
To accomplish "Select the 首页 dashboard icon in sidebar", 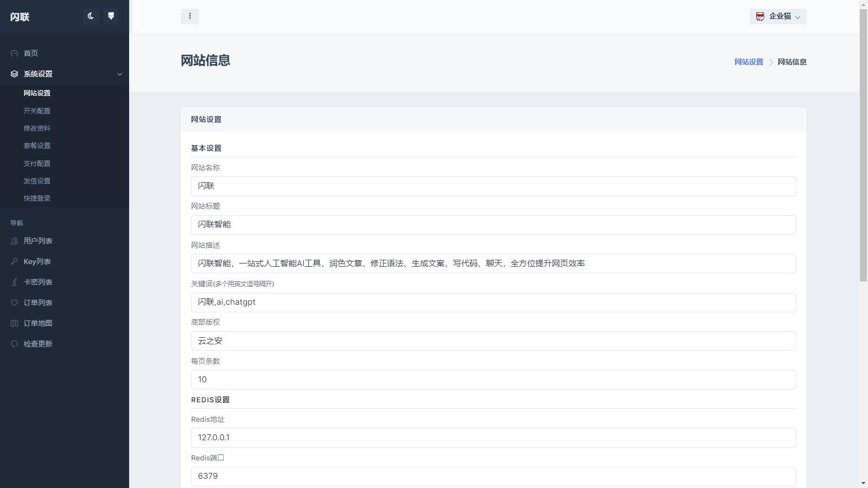I will [14, 53].
